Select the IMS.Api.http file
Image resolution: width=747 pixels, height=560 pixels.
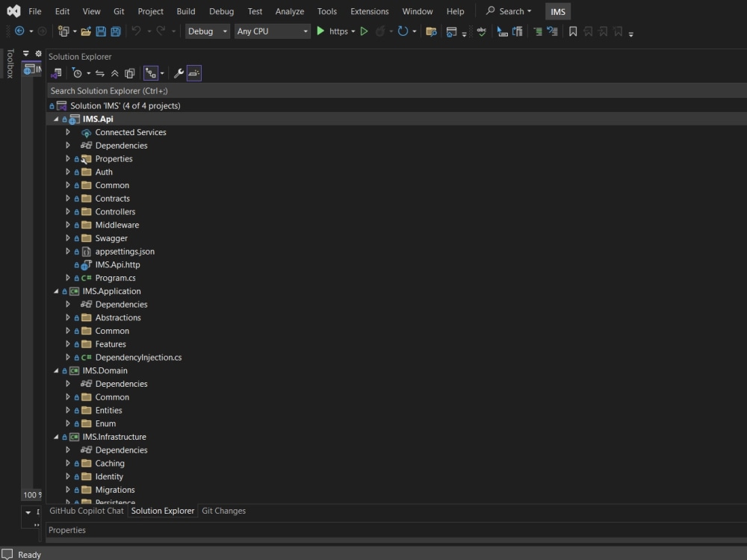[x=118, y=265]
